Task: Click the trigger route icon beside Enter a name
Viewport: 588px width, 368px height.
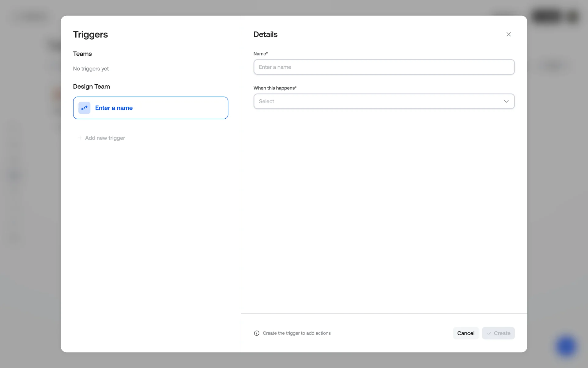Action: point(84,108)
